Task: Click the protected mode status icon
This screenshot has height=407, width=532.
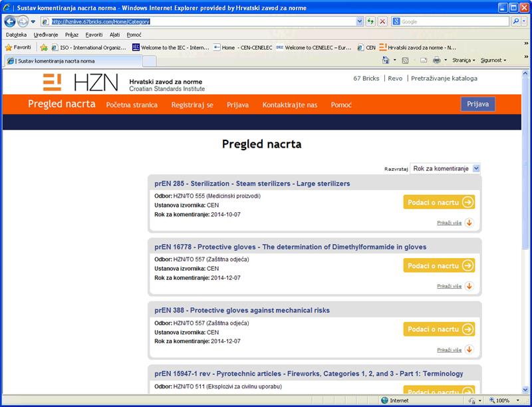Action: click(471, 400)
